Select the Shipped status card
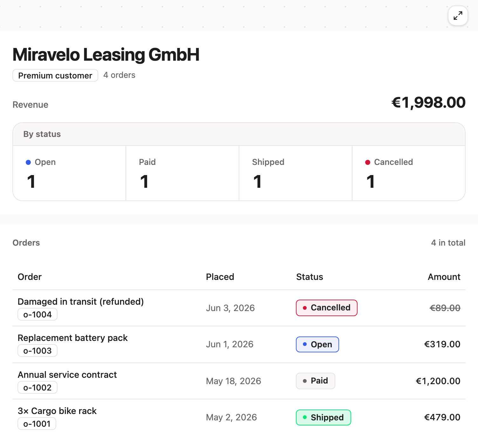This screenshot has height=448, width=478. [296, 173]
